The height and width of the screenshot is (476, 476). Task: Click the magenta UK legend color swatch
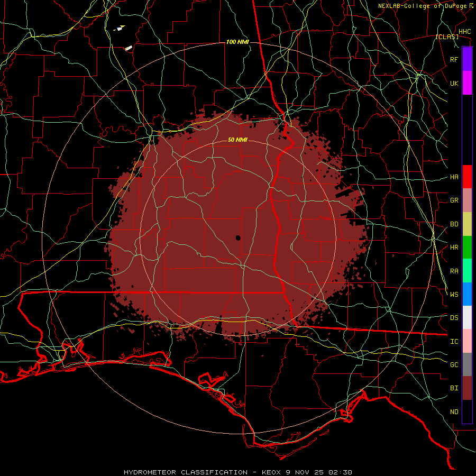point(467,83)
